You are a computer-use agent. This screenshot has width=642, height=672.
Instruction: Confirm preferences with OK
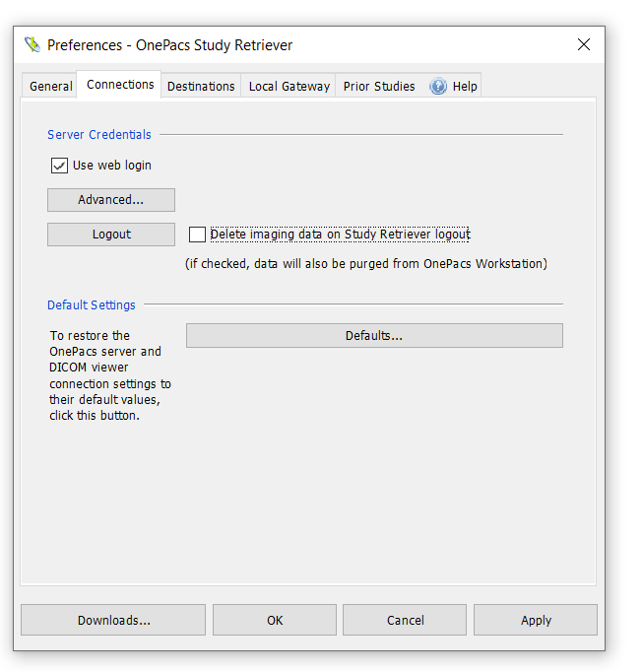click(x=275, y=620)
